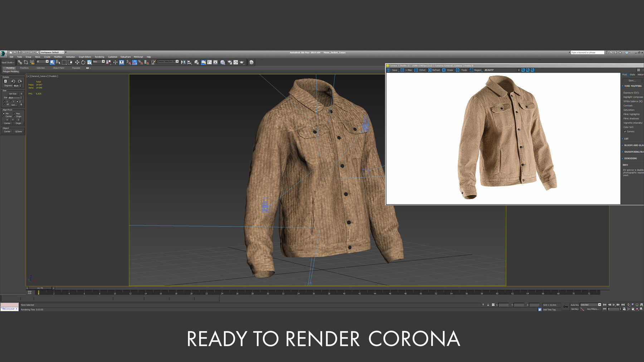The width and height of the screenshot is (644, 362).
Task: Open the Graph Editors menu
Action: coord(85,57)
